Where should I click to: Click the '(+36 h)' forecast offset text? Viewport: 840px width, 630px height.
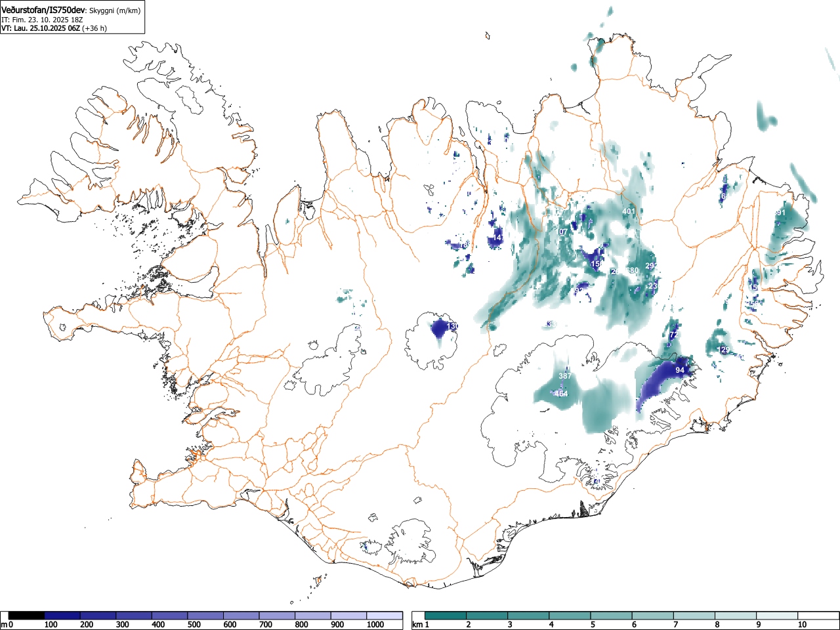[94, 28]
